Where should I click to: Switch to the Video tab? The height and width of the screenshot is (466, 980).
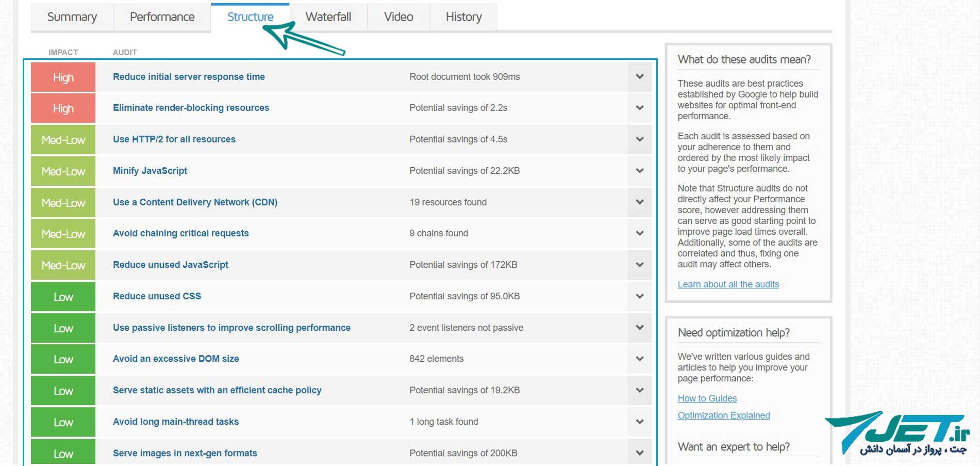pyautogui.click(x=398, y=17)
